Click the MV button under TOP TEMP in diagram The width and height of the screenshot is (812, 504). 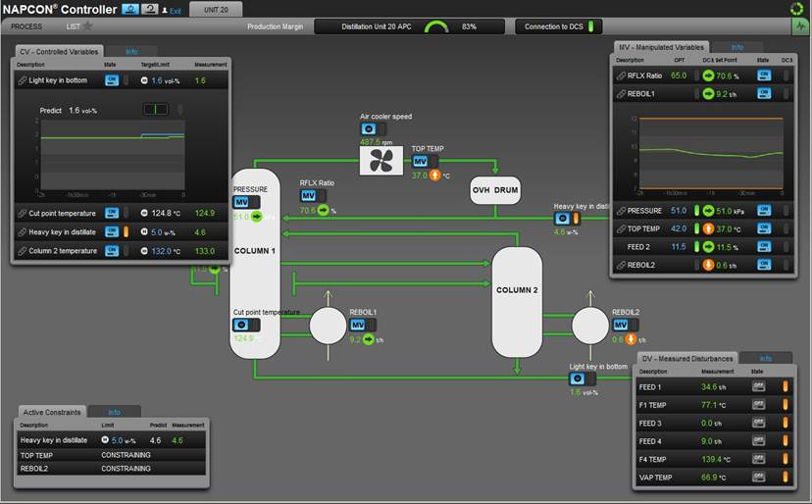coord(420,162)
